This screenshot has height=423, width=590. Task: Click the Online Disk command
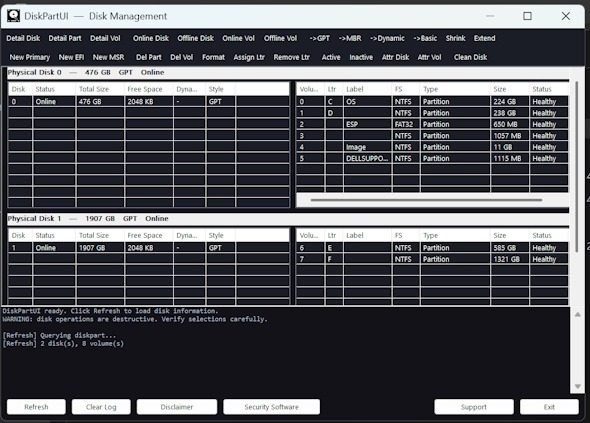tap(151, 38)
